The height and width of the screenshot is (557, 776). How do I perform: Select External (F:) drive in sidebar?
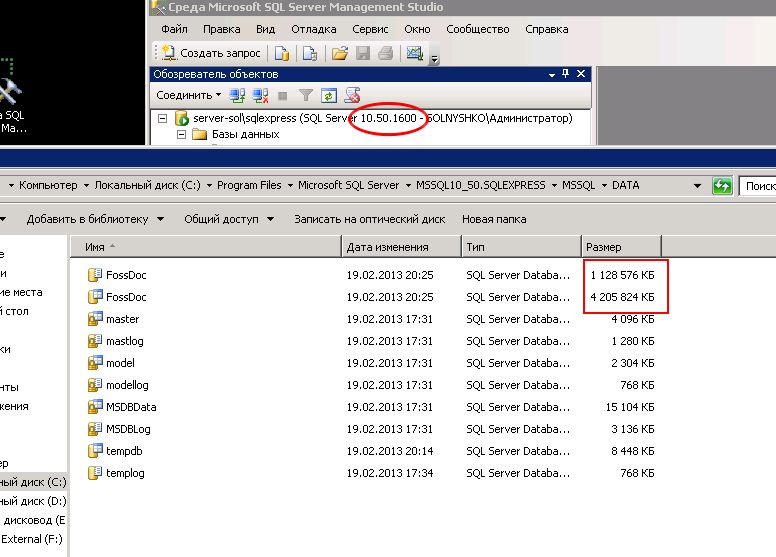click(x=32, y=539)
